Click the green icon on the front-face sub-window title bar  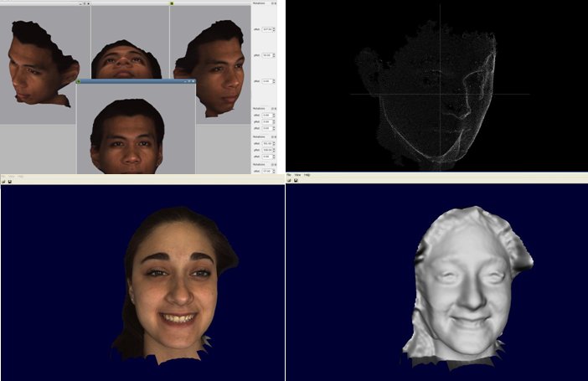coord(78,81)
